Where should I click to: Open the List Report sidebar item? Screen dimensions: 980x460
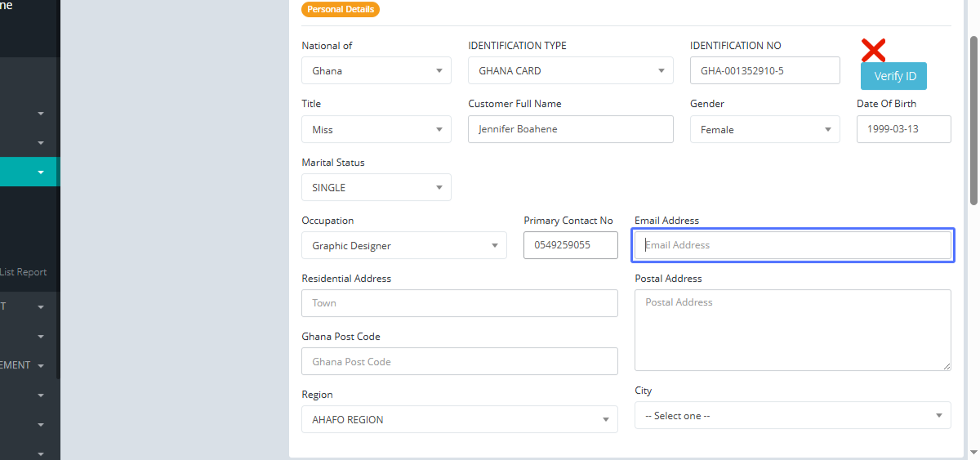click(x=24, y=272)
